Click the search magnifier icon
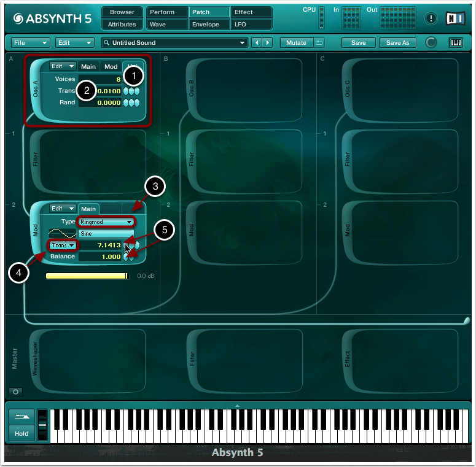The image size is (476, 467). [106, 43]
